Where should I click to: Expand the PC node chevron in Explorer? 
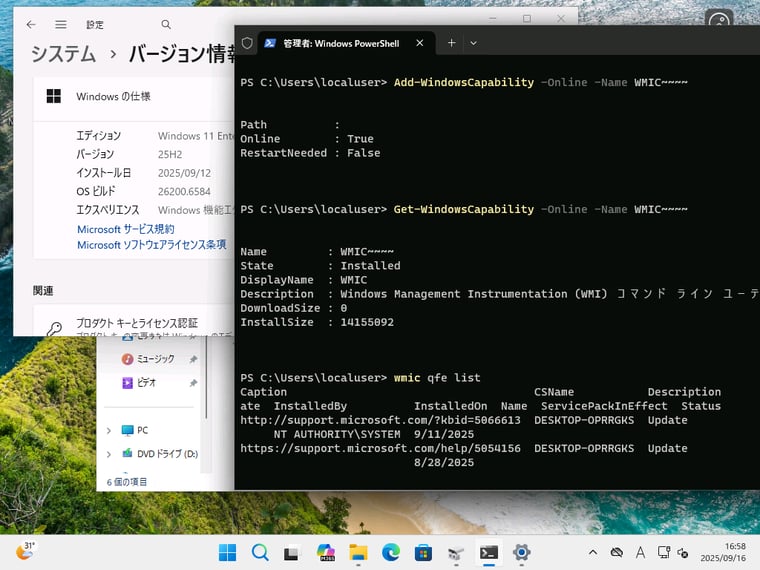pyautogui.click(x=109, y=430)
